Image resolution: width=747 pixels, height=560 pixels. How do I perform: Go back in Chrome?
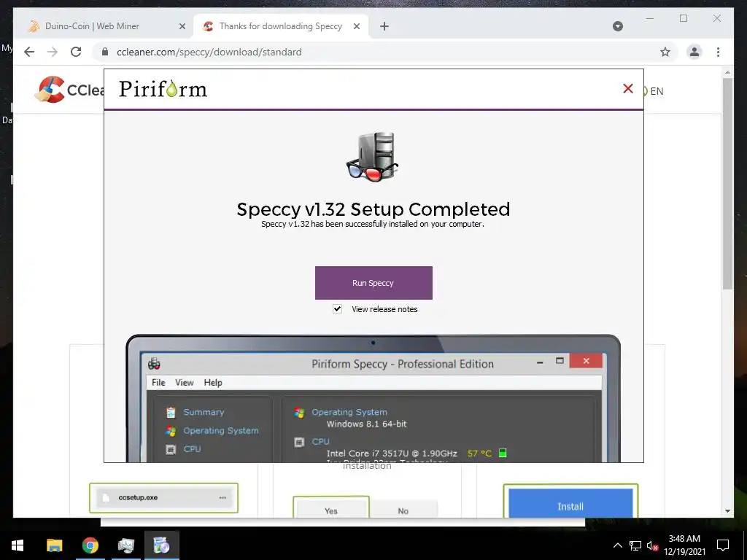pyautogui.click(x=29, y=52)
